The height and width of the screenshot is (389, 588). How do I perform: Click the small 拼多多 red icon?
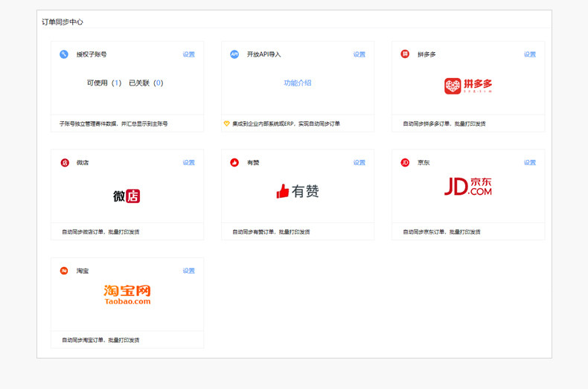click(x=405, y=54)
